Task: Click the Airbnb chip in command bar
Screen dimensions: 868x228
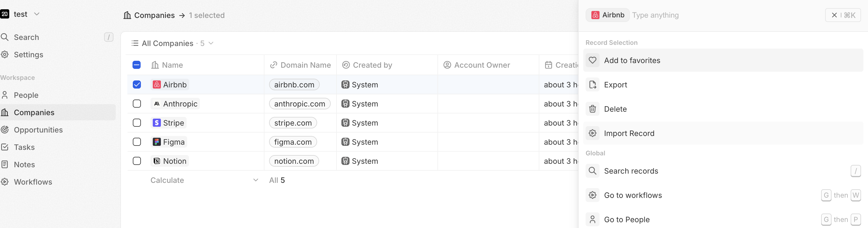Action: click(608, 15)
